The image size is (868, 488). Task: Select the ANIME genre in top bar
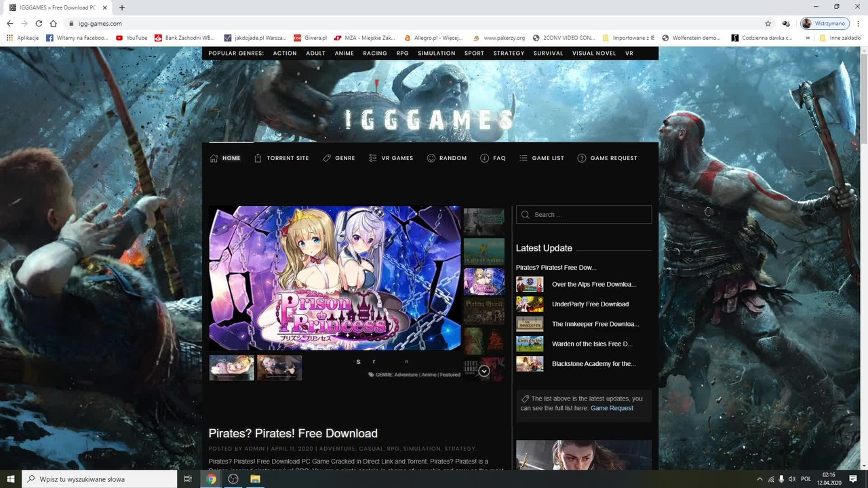pos(344,53)
